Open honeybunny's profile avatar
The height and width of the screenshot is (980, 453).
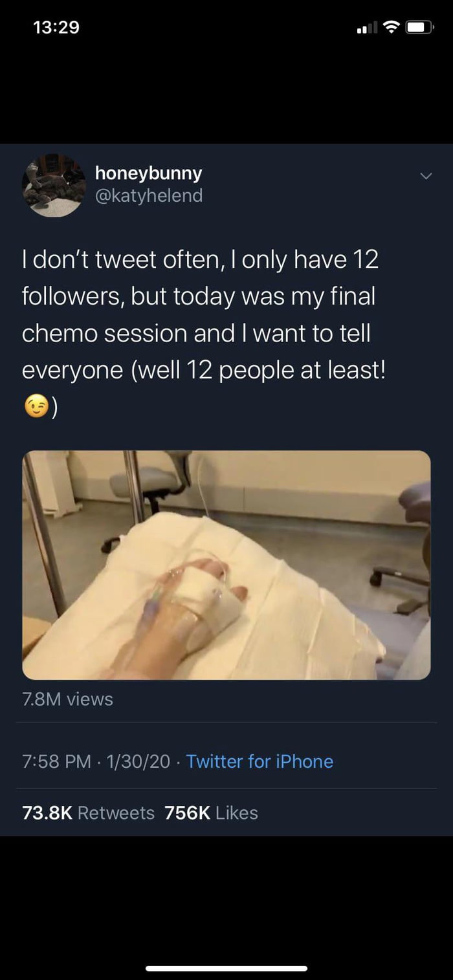pyautogui.click(x=54, y=186)
